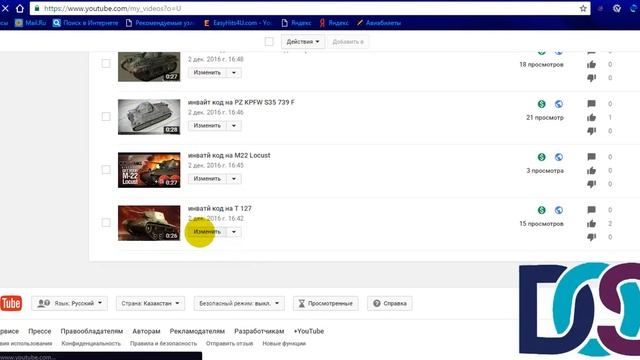Open comments icon for M22 Locust video
Image resolution: width=640 pixels, height=360 pixels.
click(591, 157)
